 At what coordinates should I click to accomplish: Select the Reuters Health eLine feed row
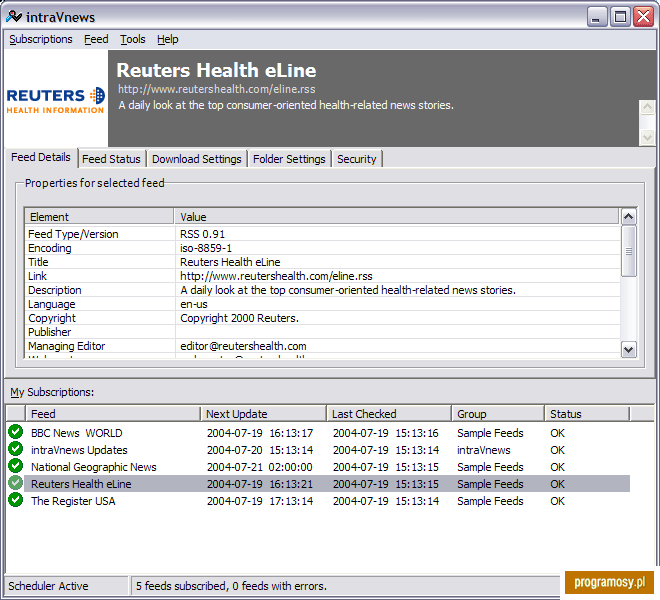[x=327, y=484]
